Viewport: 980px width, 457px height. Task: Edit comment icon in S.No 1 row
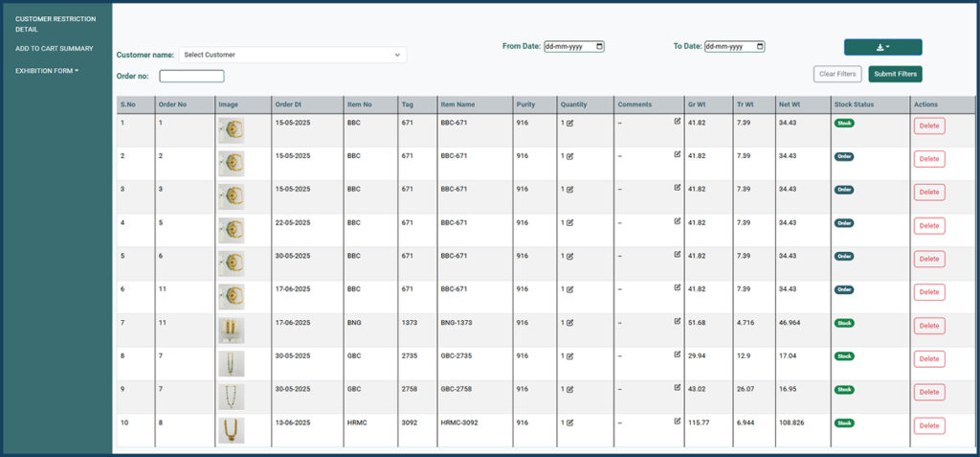point(677,121)
